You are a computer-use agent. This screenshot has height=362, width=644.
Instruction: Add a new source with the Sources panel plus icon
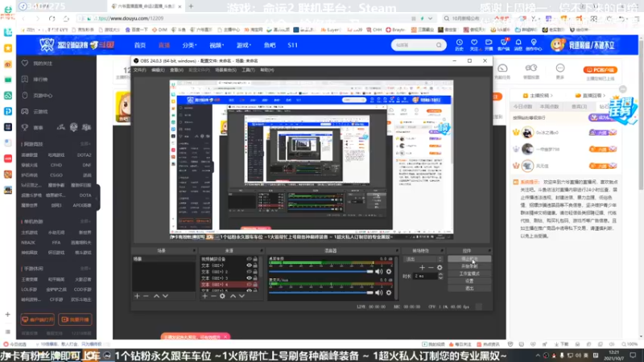205,296
